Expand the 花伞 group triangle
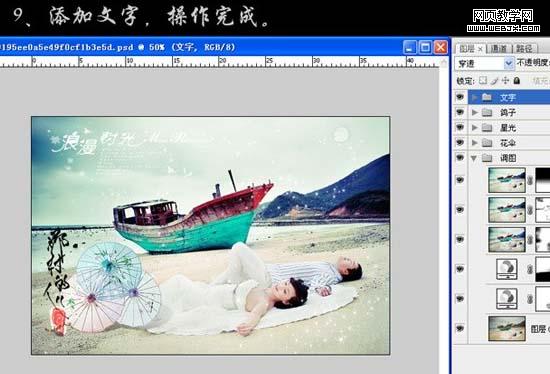This screenshot has height=374, width=550. click(475, 143)
